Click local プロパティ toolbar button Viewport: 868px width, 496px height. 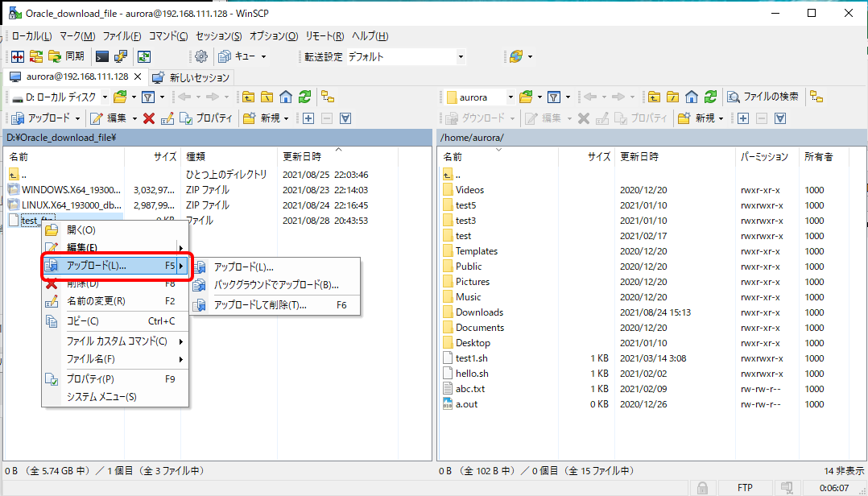pyautogui.click(x=206, y=118)
